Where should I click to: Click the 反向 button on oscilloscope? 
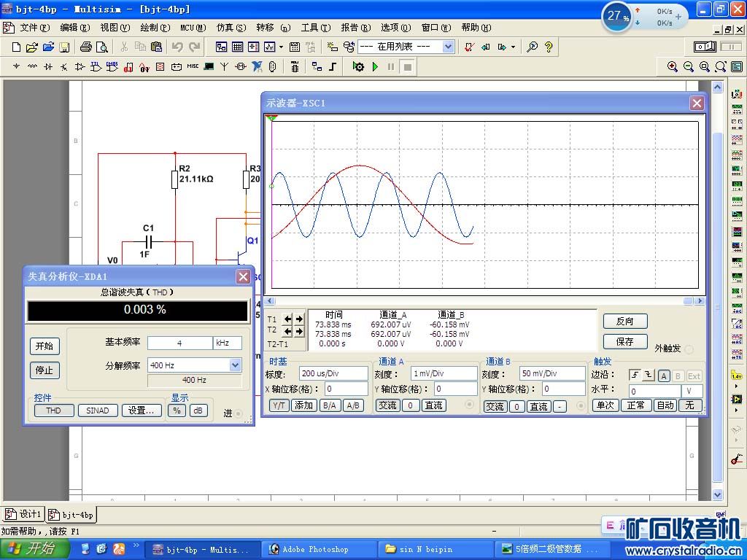point(624,321)
